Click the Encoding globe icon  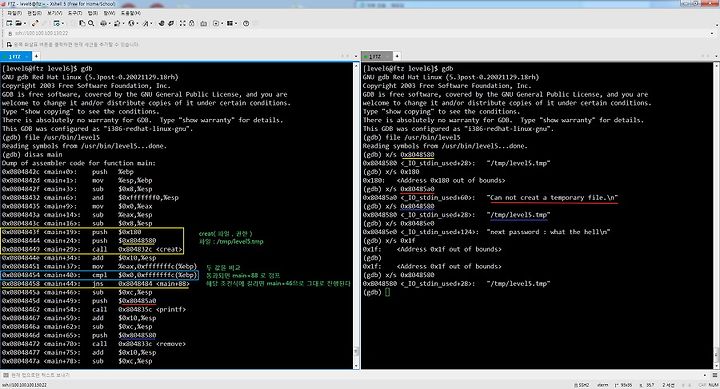131,23
